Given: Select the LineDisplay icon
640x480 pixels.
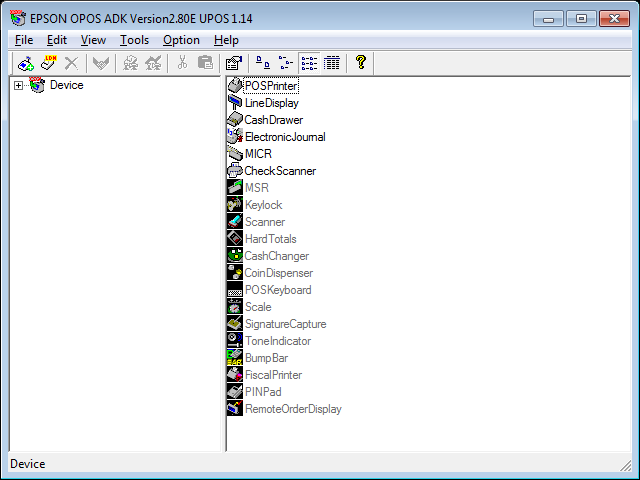Looking at the screenshot, I should 235,103.
